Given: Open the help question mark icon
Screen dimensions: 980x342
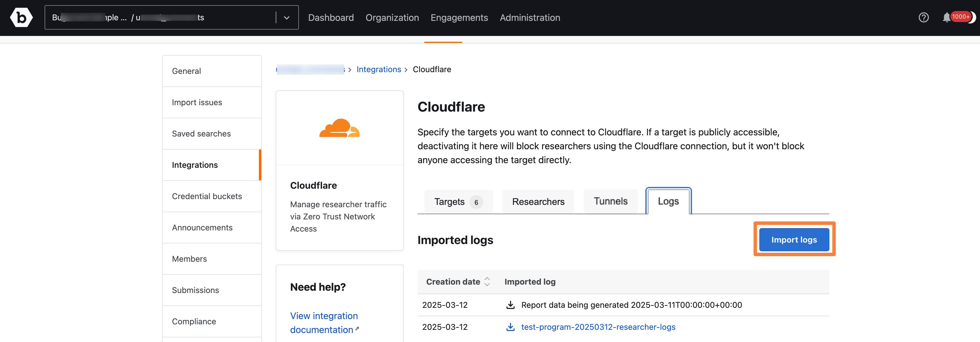Looking at the screenshot, I should (923, 17).
